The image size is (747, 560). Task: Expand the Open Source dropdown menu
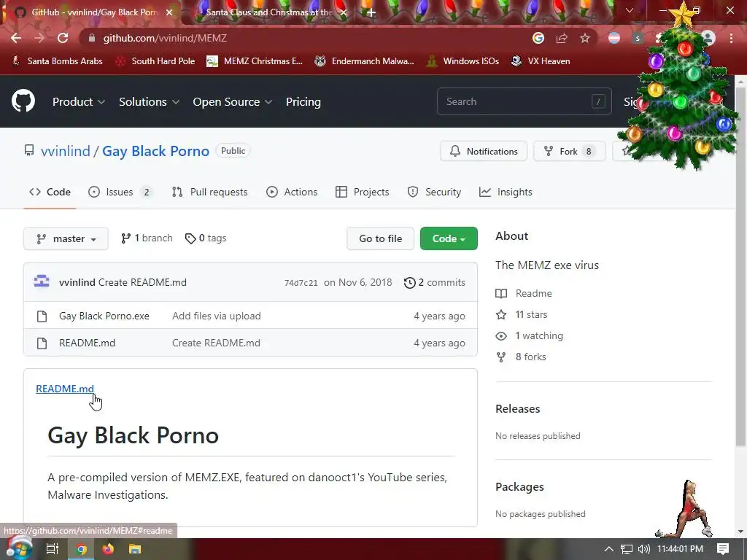coord(233,102)
